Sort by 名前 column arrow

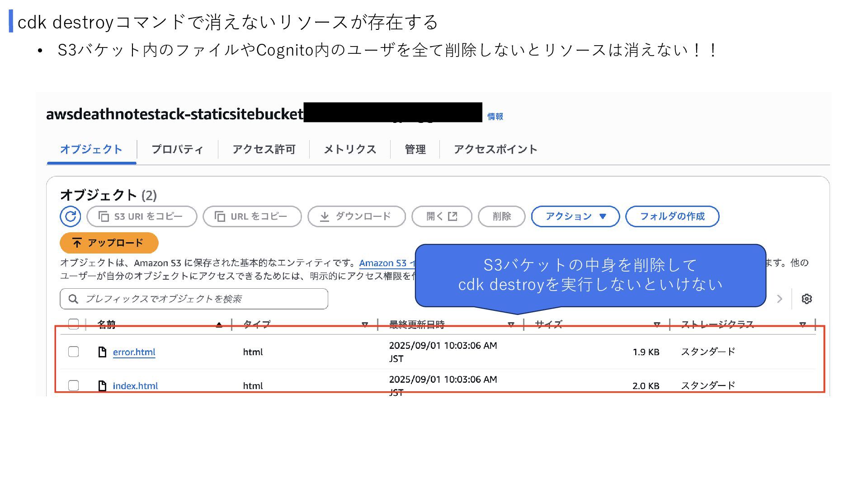click(x=219, y=324)
